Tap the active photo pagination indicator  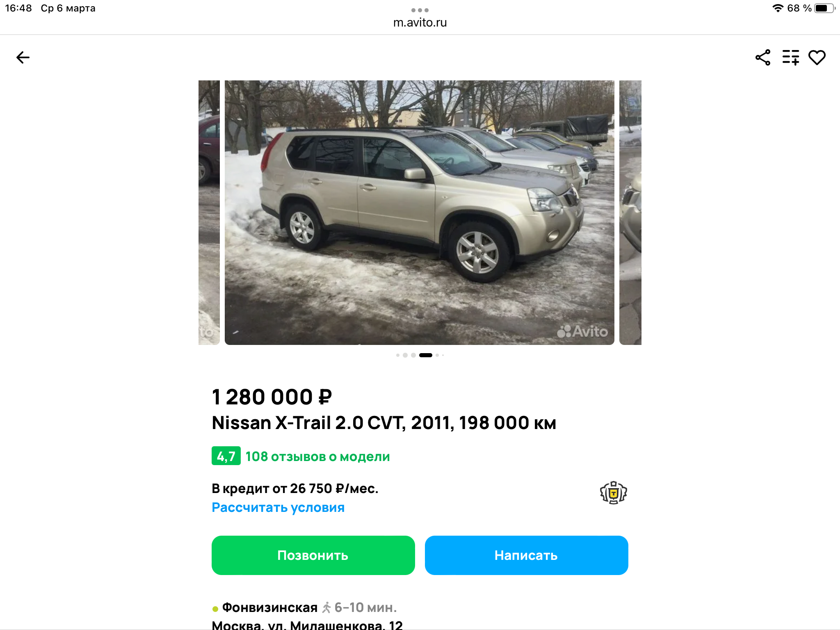(x=426, y=355)
